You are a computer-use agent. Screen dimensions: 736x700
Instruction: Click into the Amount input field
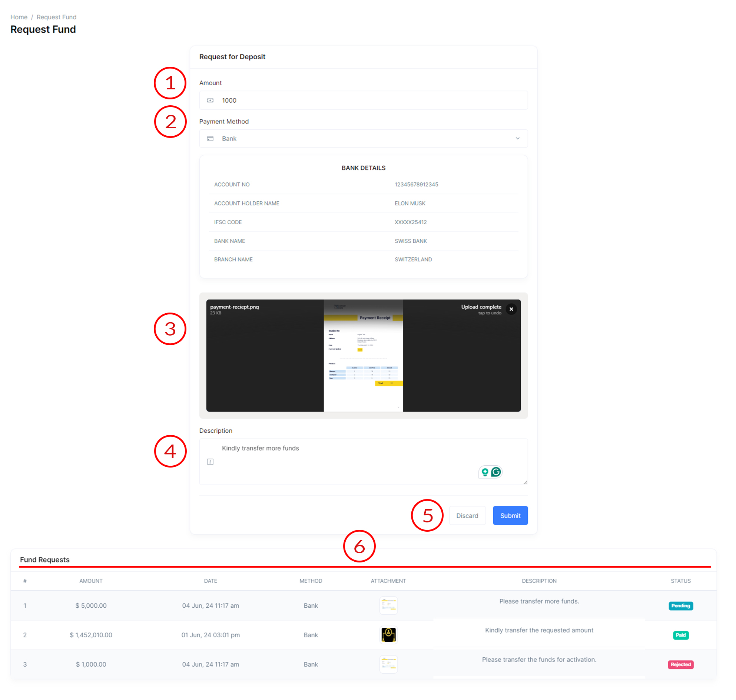[369, 100]
